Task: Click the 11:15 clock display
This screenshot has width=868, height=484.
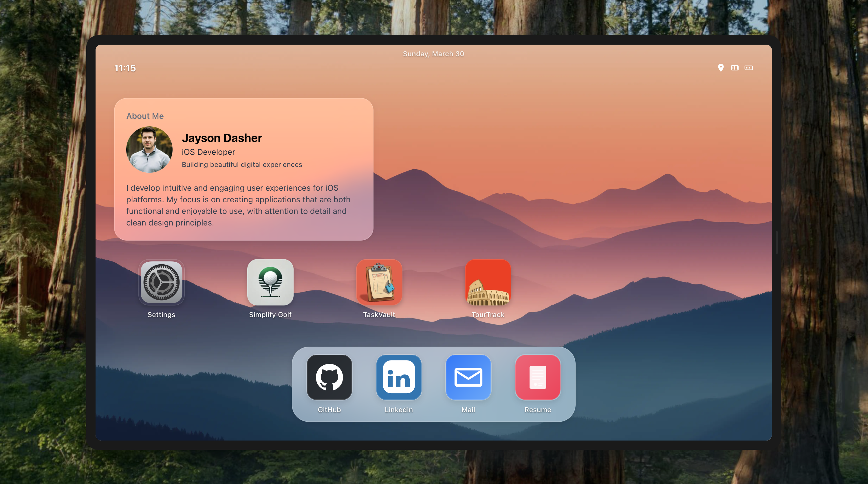Action: (125, 68)
